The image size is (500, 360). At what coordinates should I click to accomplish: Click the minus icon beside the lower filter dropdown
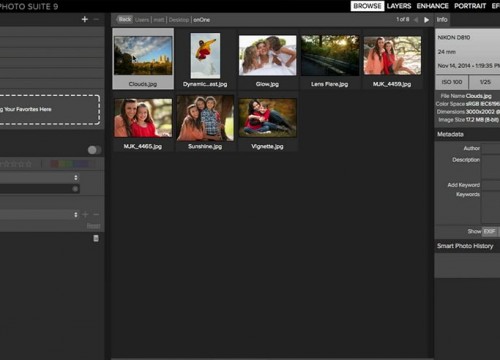pyautogui.click(x=96, y=215)
